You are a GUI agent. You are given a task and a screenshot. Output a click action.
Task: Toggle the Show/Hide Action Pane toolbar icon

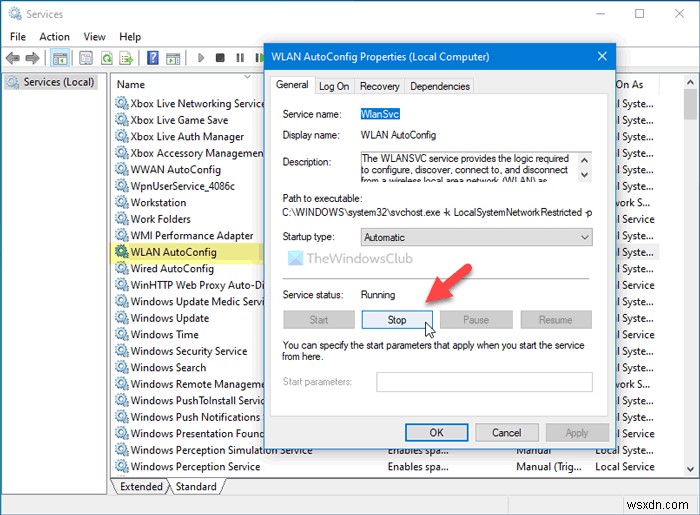tap(173, 58)
